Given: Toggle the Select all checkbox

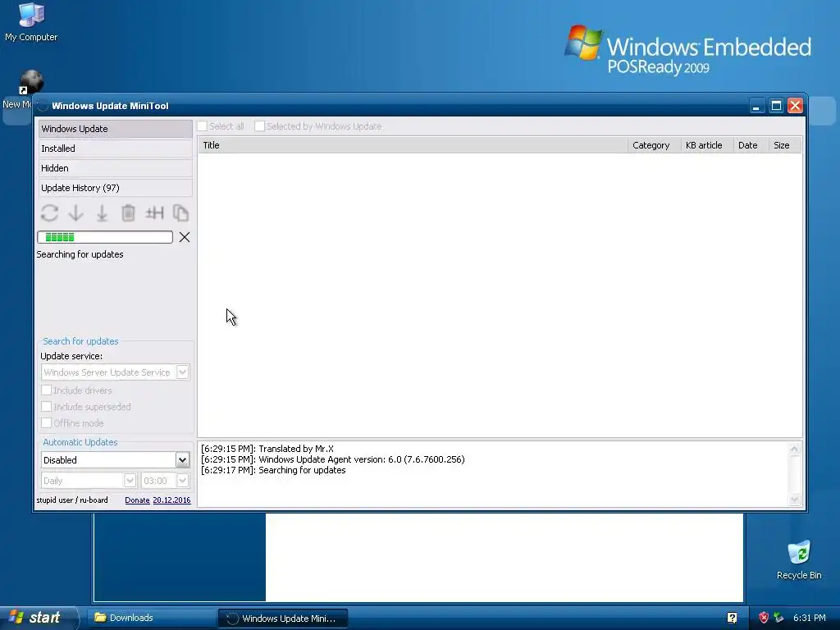Looking at the screenshot, I should click(202, 126).
